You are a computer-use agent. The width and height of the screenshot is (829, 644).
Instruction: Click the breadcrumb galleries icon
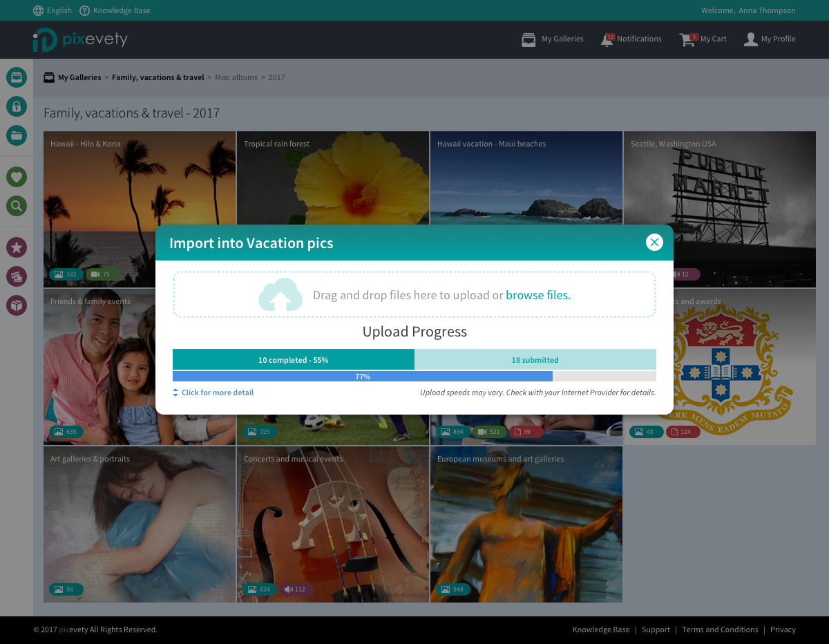click(x=49, y=77)
